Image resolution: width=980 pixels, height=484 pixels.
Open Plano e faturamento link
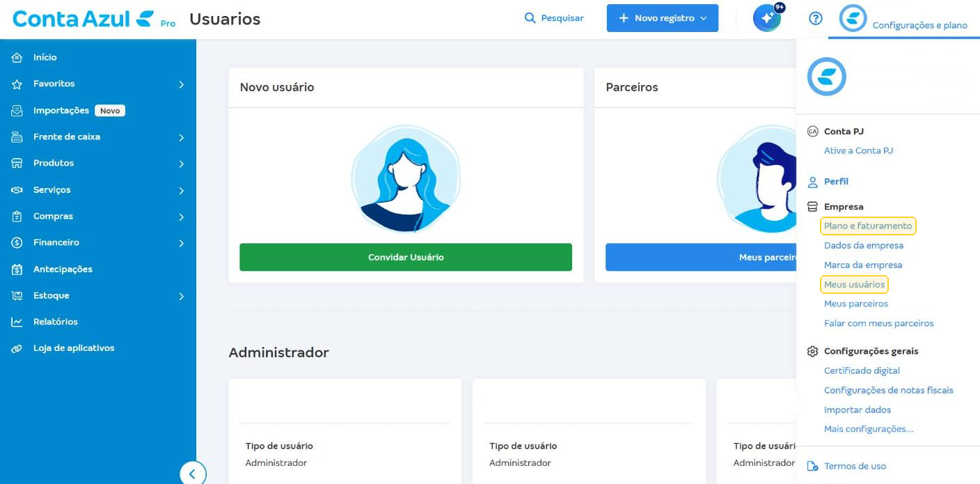(x=868, y=226)
